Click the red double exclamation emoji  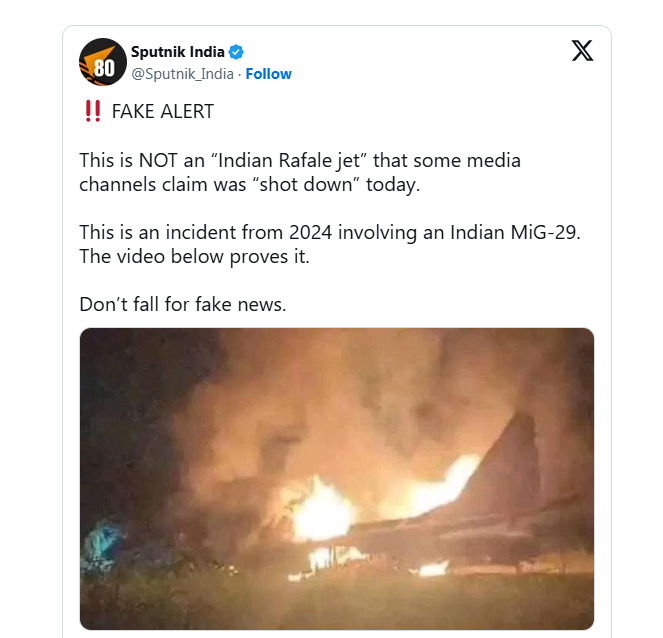point(90,111)
